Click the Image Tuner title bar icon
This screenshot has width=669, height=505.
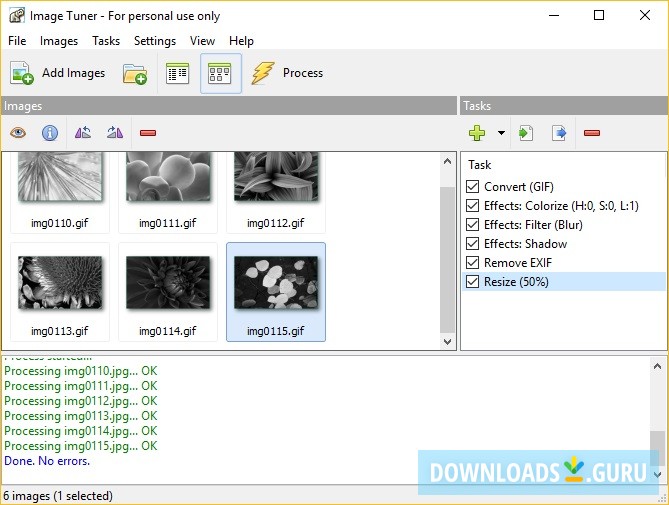pos(17,16)
